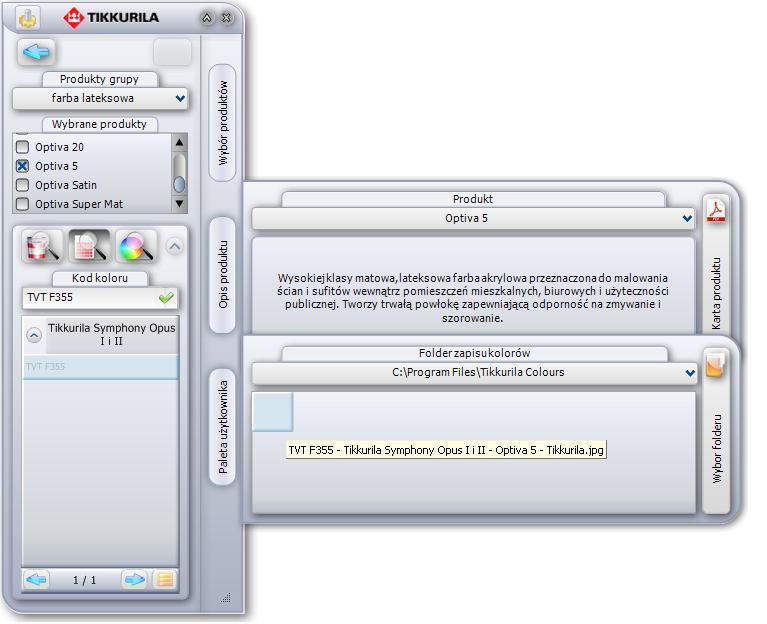Click the Wybor folderu vertical tab
The width and height of the screenshot is (767, 624).
(717, 449)
